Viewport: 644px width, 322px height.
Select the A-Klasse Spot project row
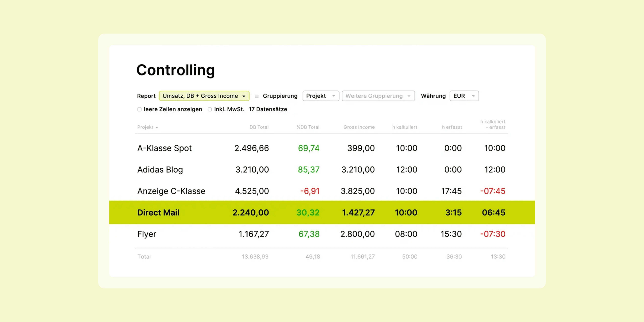tap(164, 148)
